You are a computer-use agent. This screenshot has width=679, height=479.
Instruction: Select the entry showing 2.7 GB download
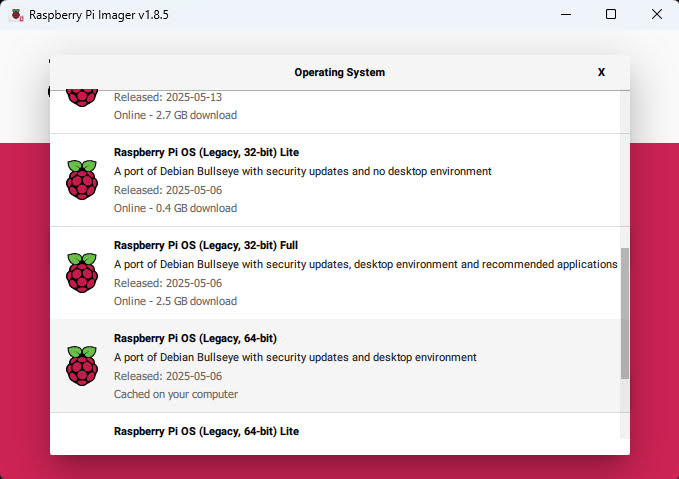point(175,115)
